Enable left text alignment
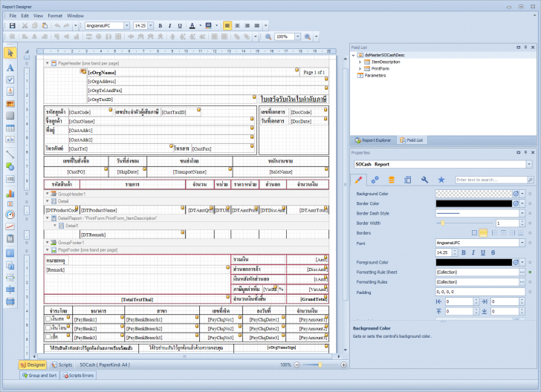 coord(227,25)
